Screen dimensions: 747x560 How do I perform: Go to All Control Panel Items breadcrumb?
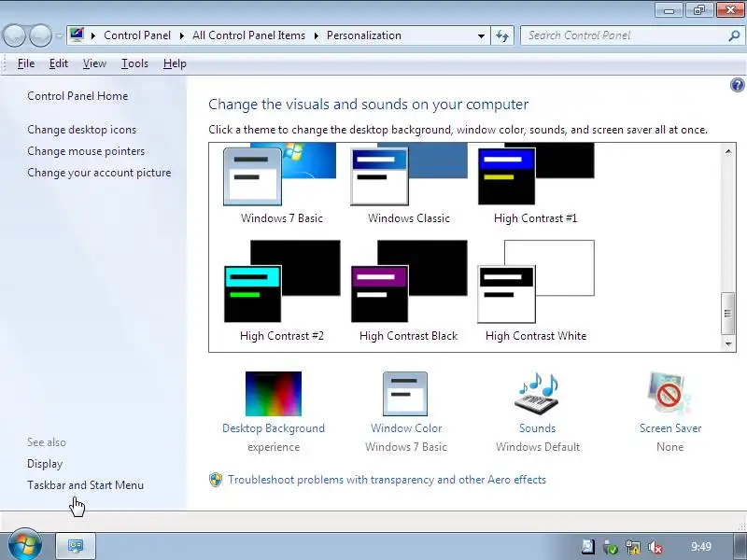pos(248,35)
